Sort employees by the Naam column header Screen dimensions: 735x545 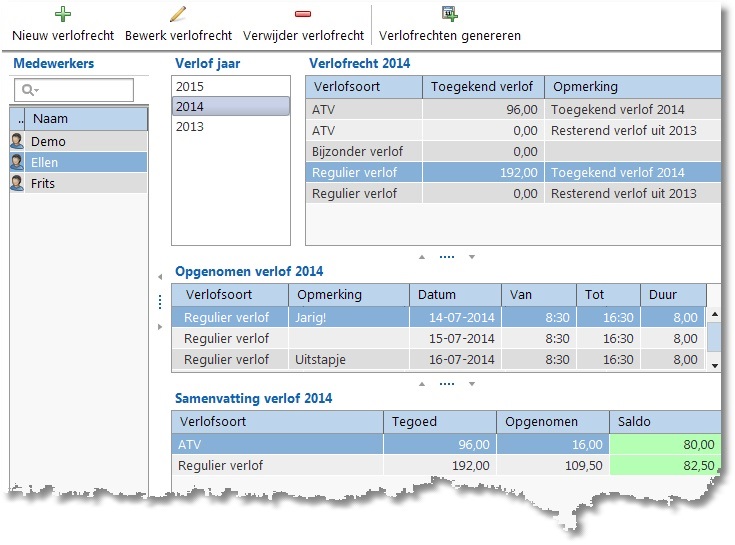[87, 119]
